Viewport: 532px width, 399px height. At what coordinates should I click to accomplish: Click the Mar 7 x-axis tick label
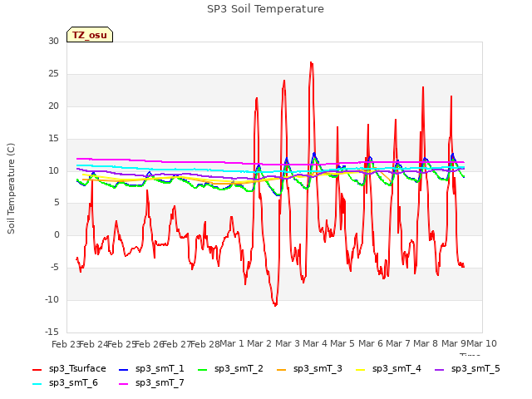tap(398, 343)
